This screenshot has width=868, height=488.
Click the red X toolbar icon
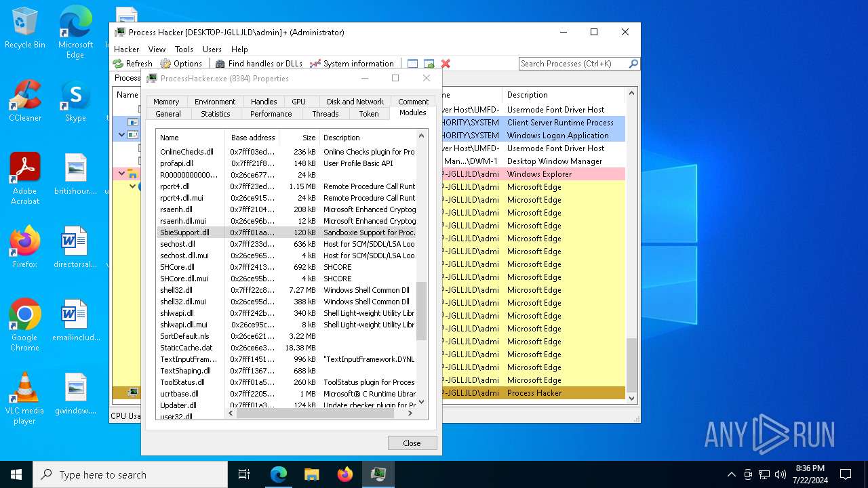pos(446,64)
